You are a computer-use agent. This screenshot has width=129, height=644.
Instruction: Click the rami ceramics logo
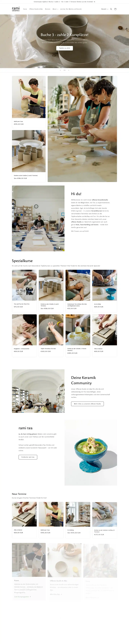[x=16, y=9]
